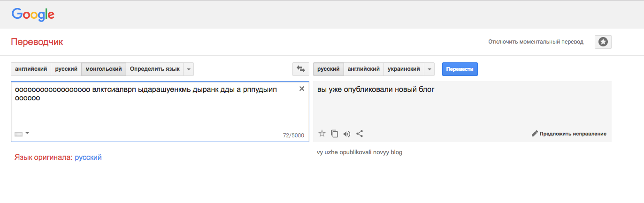Select монгольский as source language

(x=104, y=69)
